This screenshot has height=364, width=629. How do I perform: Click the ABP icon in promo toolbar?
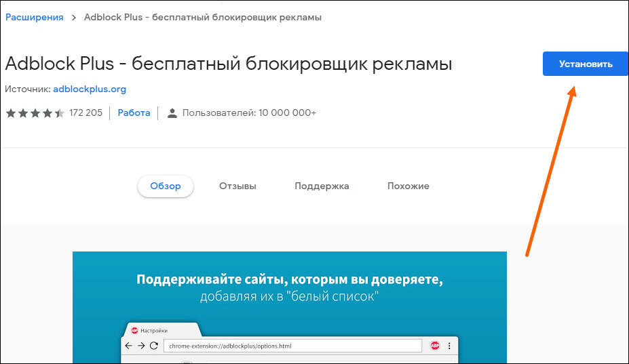pos(435,346)
